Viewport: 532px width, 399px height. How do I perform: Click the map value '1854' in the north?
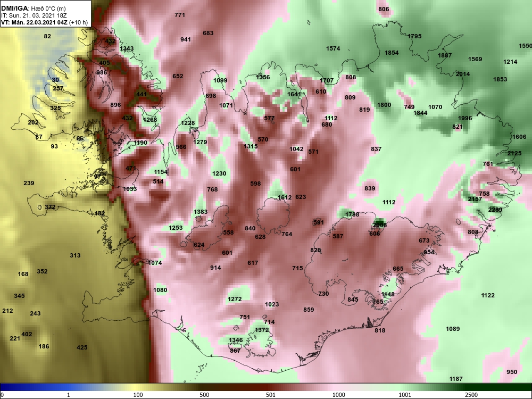pyautogui.click(x=392, y=53)
